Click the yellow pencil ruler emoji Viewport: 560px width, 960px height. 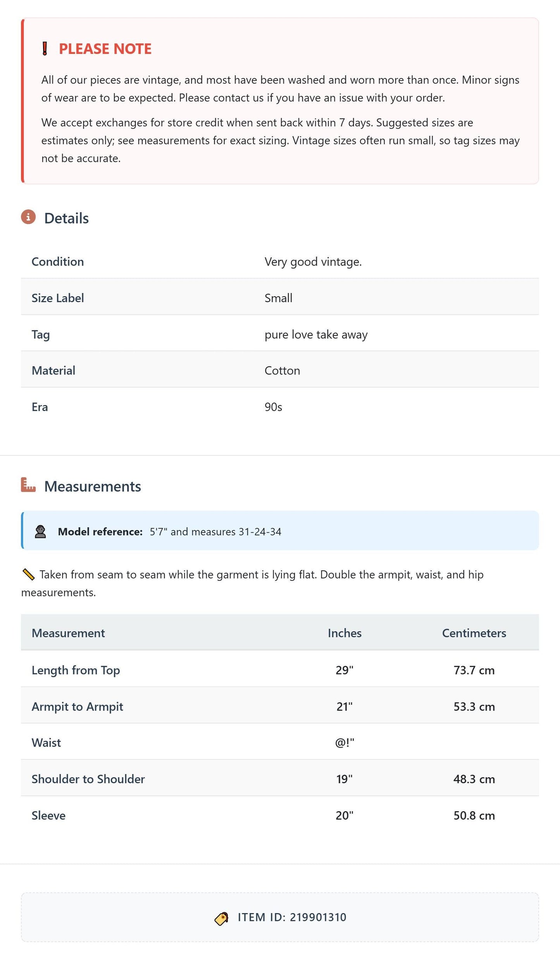[29, 574]
